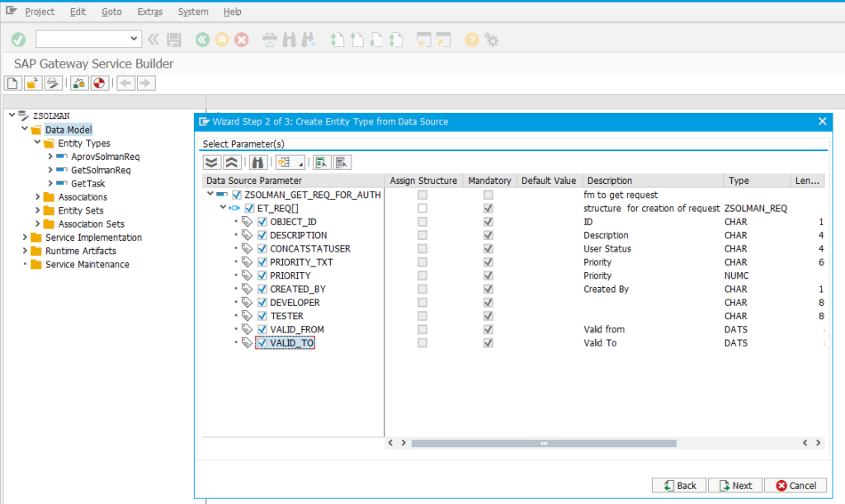Click the Cancel button in wizard

pyautogui.click(x=795, y=485)
